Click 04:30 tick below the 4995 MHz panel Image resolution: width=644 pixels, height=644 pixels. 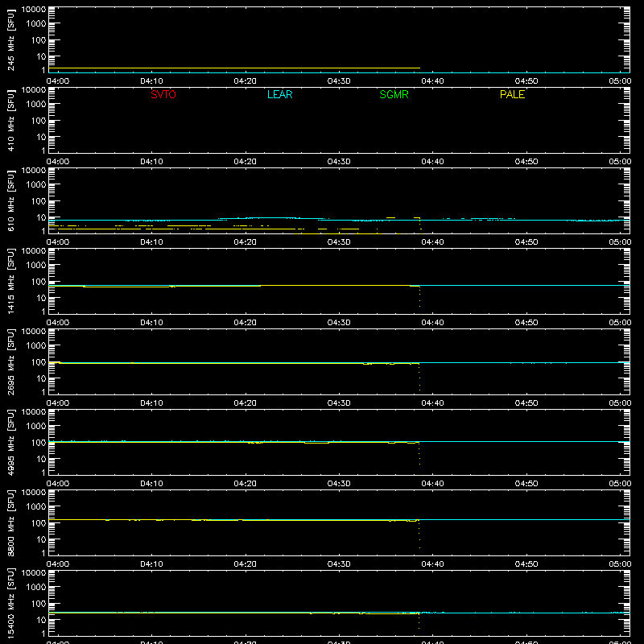(x=339, y=484)
